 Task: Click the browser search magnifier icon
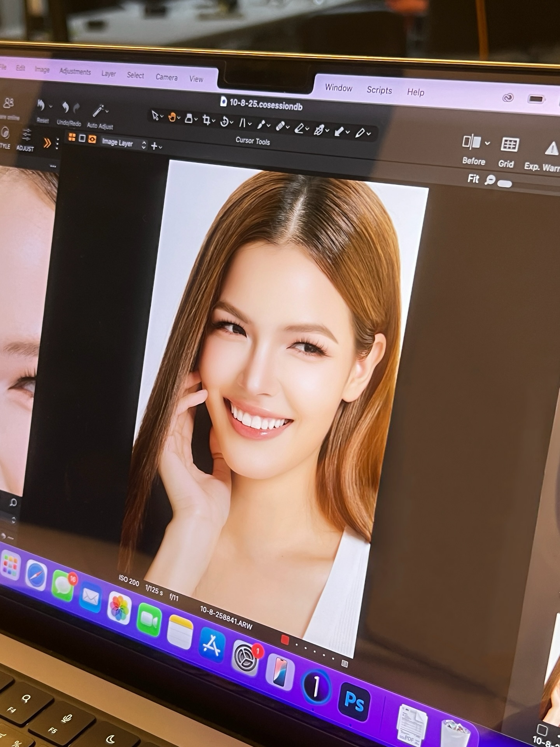[13, 503]
